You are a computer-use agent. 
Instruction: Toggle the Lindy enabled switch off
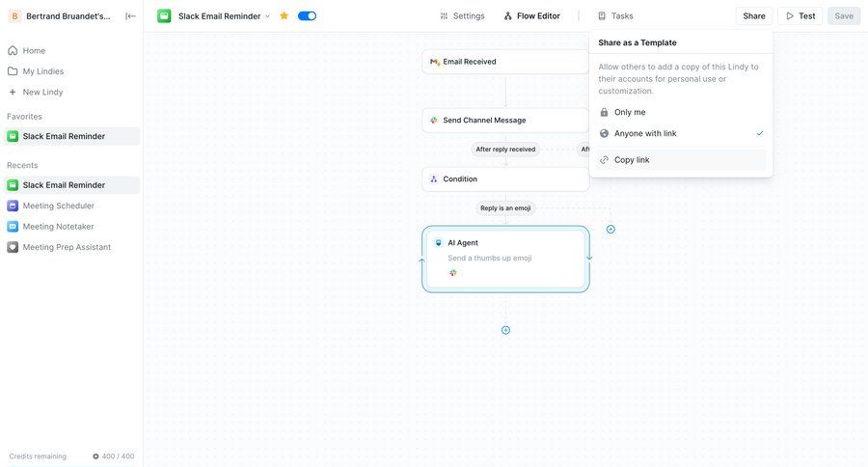click(x=307, y=16)
